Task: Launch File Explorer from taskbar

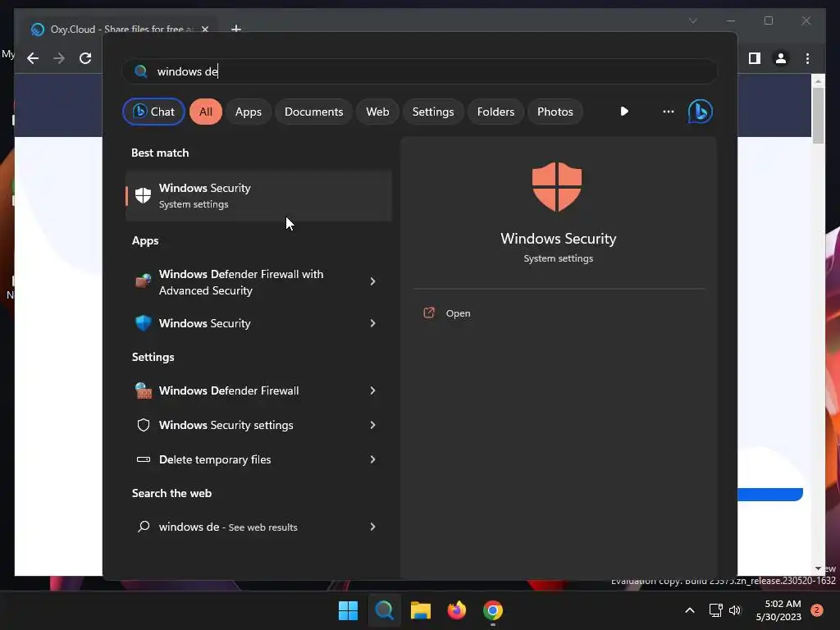Action: coord(421,610)
